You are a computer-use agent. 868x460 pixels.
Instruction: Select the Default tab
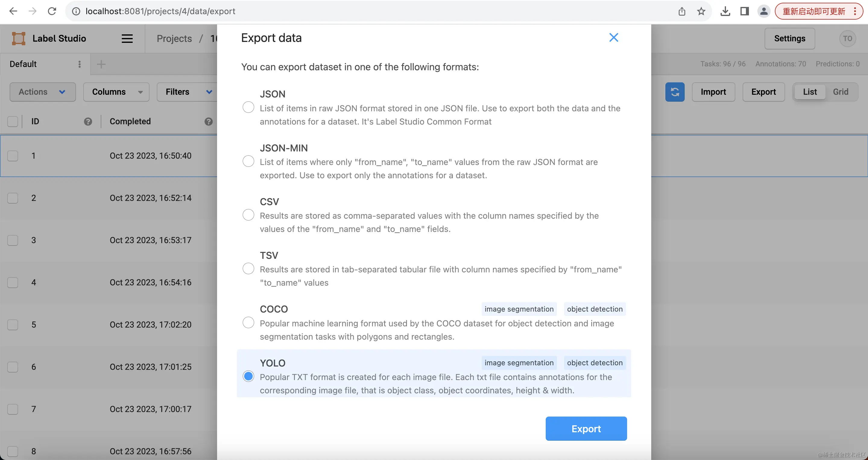[x=23, y=64]
